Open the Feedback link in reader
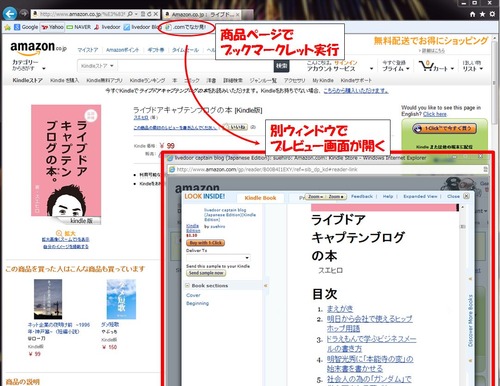 click(362, 196)
